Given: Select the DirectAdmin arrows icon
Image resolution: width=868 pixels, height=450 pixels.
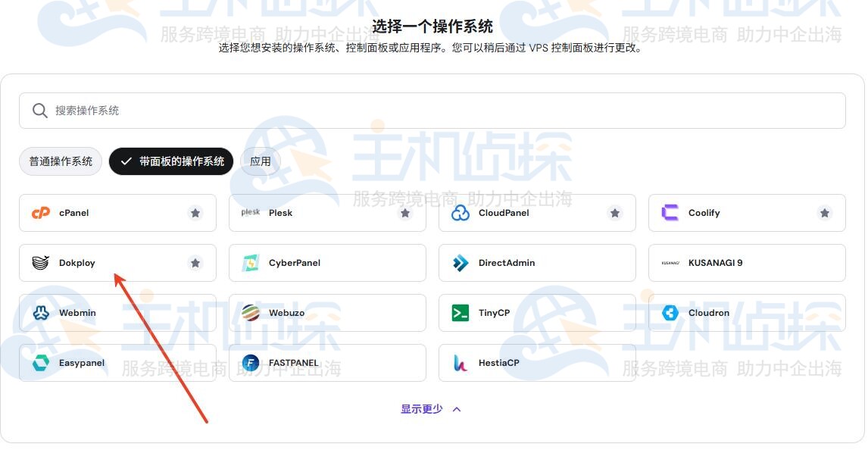Looking at the screenshot, I should tap(461, 263).
